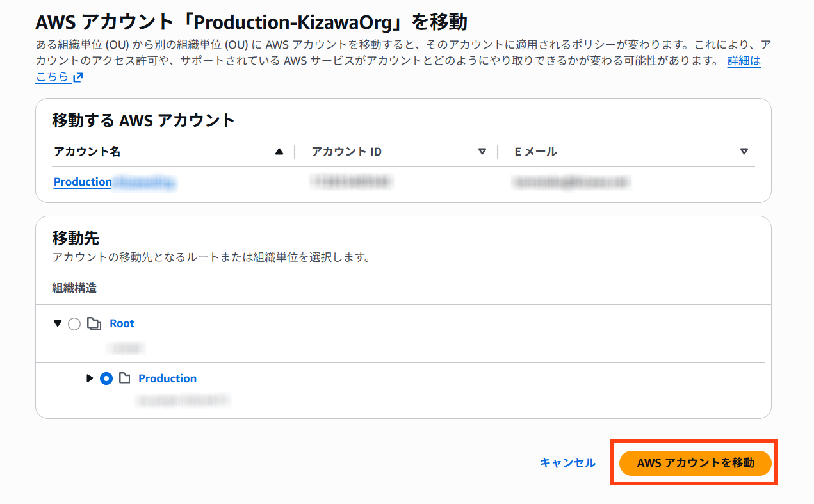The height and width of the screenshot is (504, 814).
Task: Click the アカウント名 ascending sort arrow
Action: (x=279, y=152)
